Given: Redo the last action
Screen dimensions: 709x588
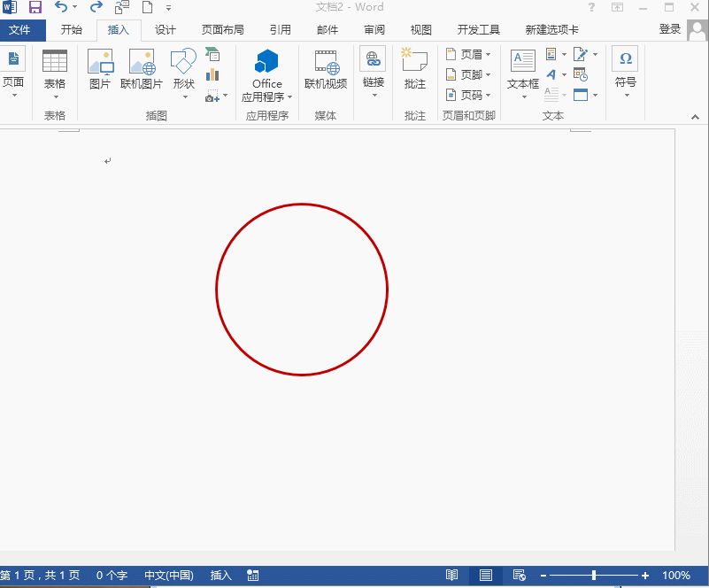Looking at the screenshot, I should click(x=96, y=7).
